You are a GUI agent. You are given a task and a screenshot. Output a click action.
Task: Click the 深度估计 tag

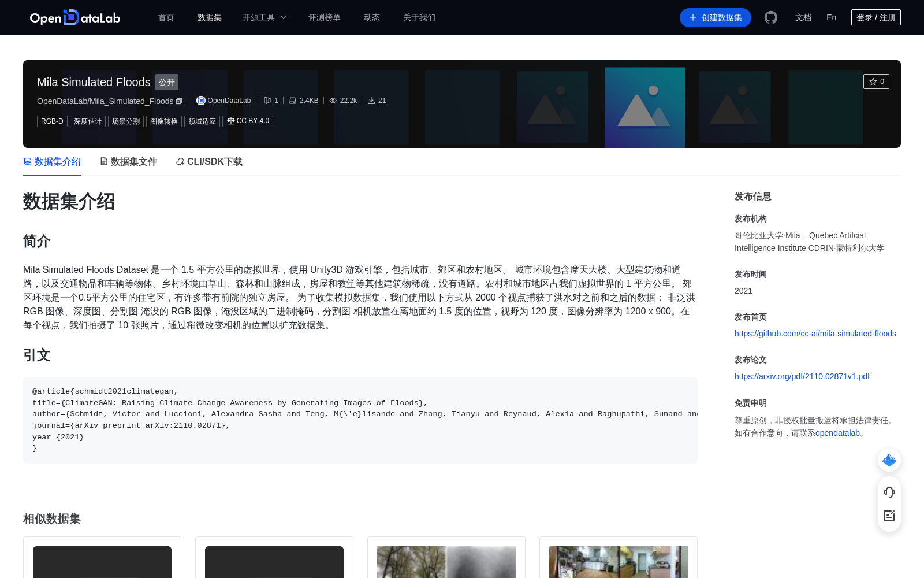tap(88, 121)
